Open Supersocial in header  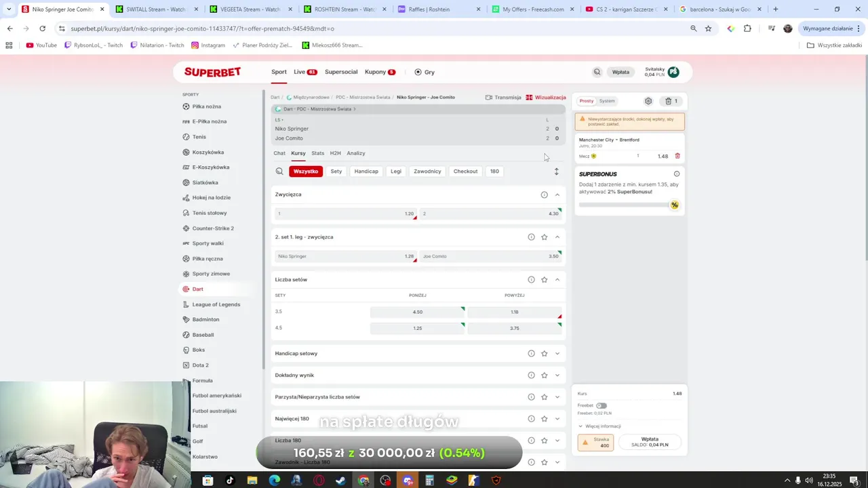tap(341, 72)
